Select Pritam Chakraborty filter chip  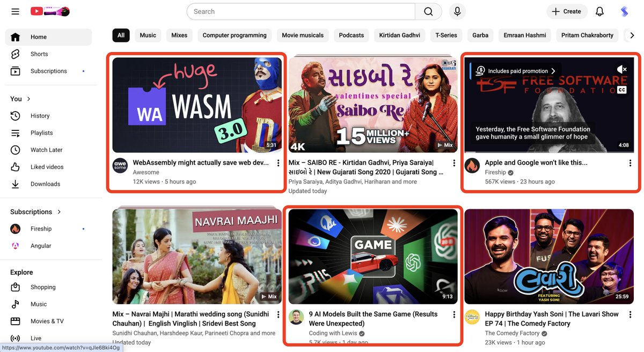pyautogui.click(x=587, y=35)
